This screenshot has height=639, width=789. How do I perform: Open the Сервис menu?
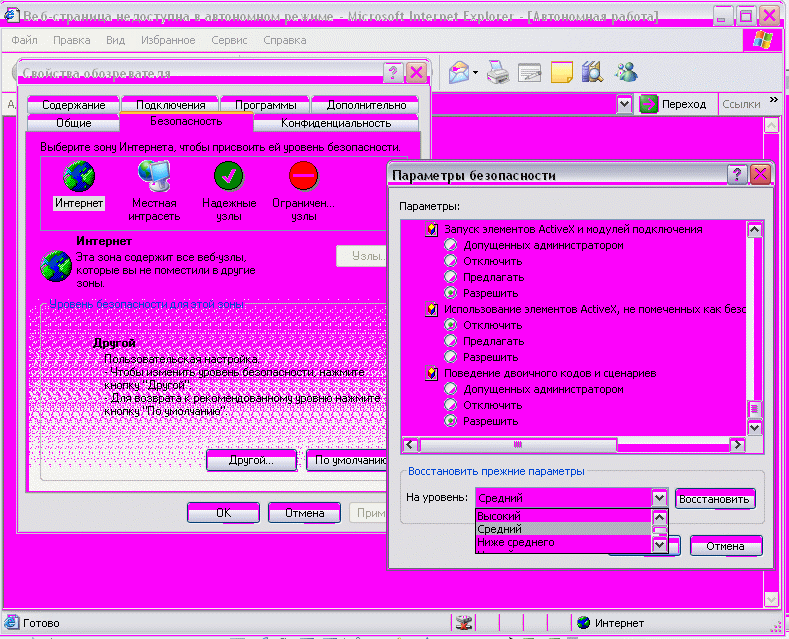click(229, 40)
